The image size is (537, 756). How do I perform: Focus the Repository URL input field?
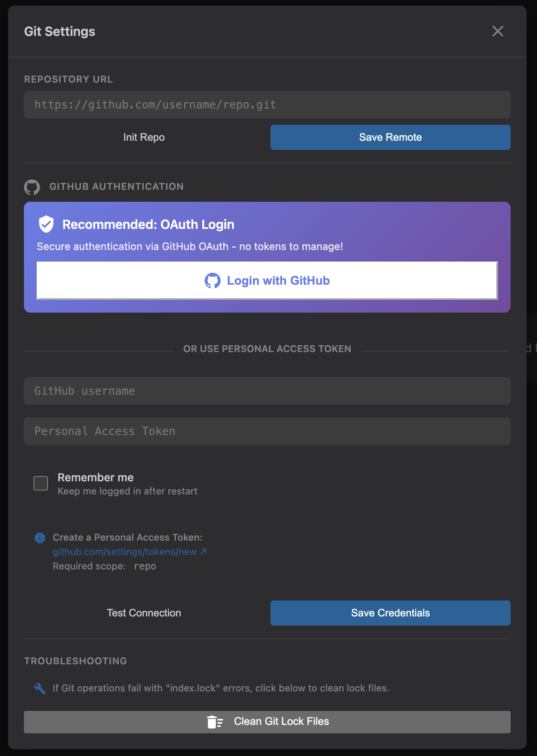(x=267, y=104)
